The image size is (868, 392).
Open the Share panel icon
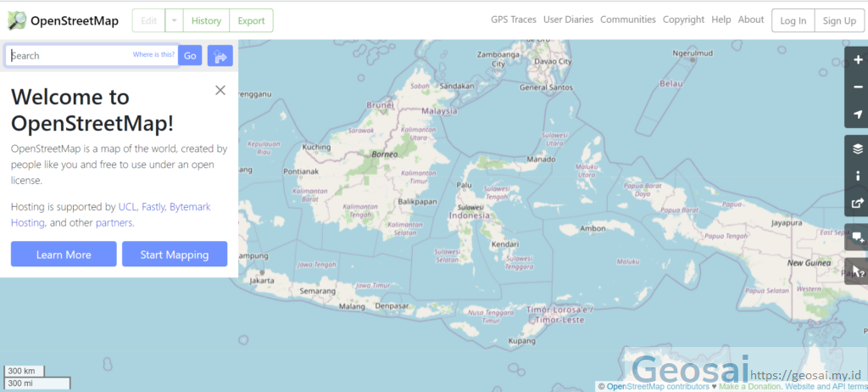[858, 203]
